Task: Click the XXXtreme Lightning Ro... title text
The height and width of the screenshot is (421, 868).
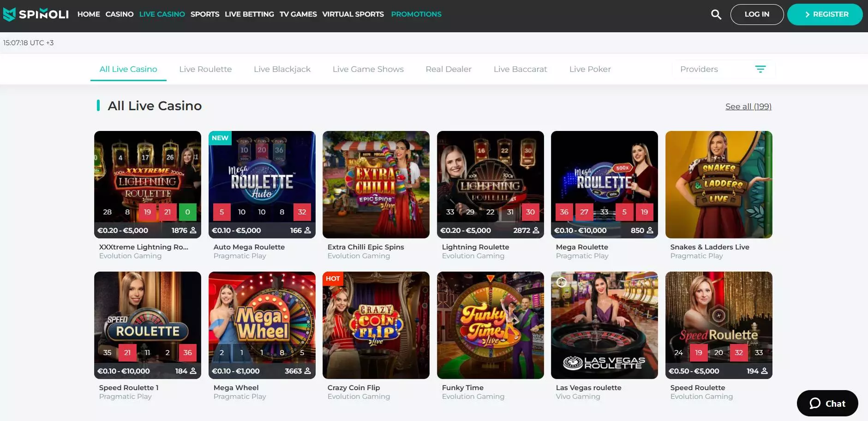Action: [x=144, y=247]
